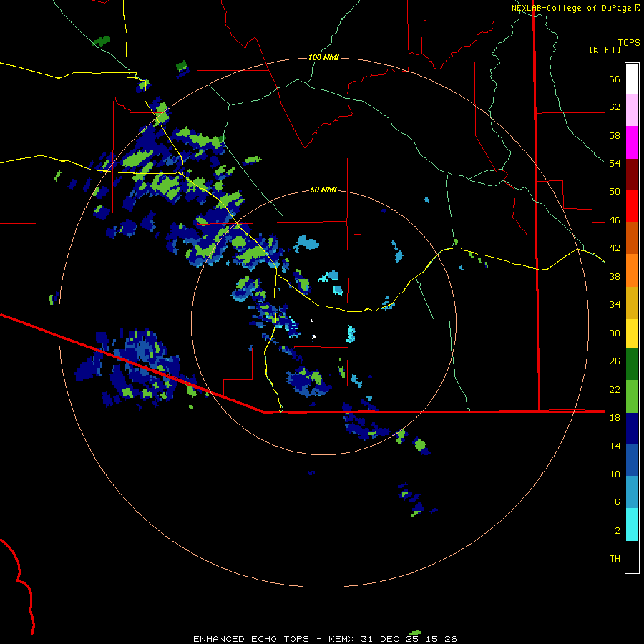The height and width of the screenshot is (644, 644).
Task: Click the light green swatch between 26 and 22
Action: click(632, 396)
